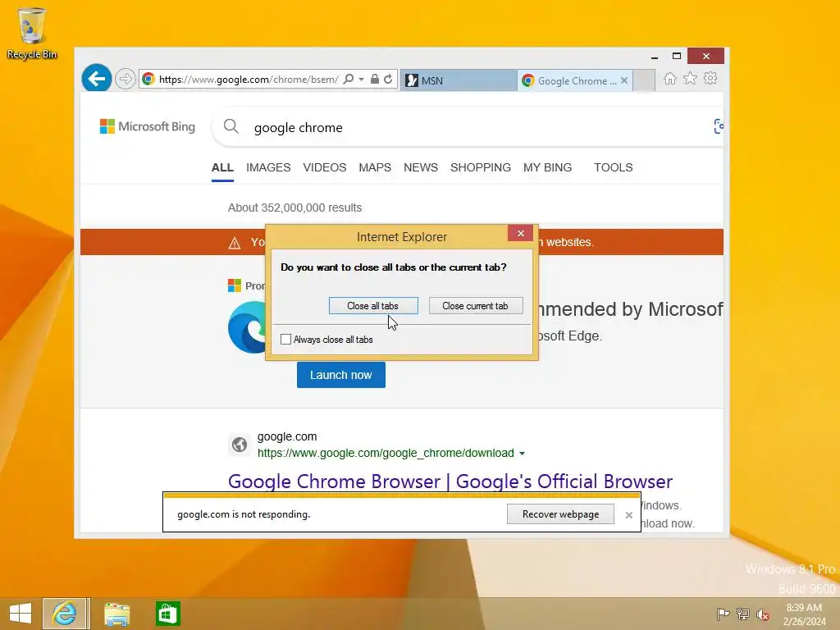Open the Tools gear icon
Viewport: 840px width, 630px height.
(710, 79)
